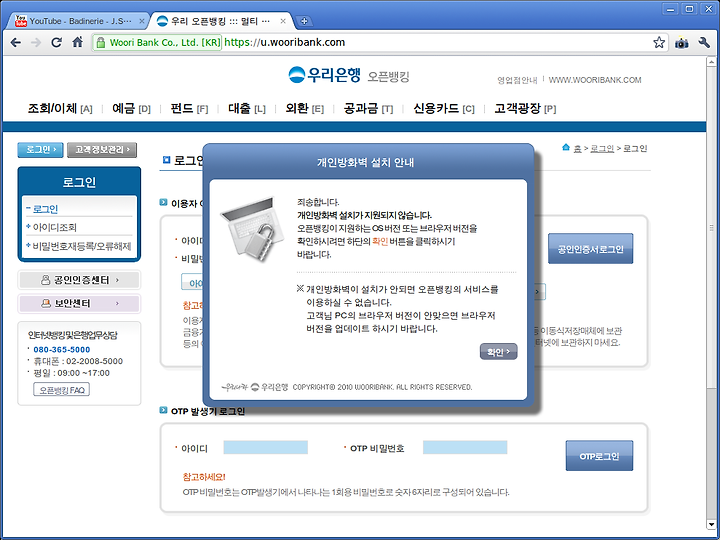Close the YouTube Badinerie tab

[x=141, y=21]
